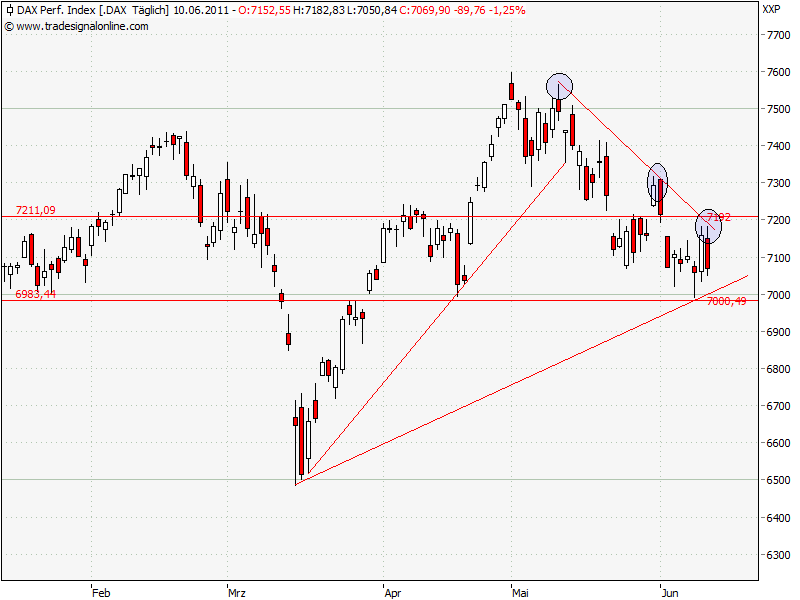Click the 6300 price axis label
This screenshot has width=800, height=600.
[x=779, y=555]
